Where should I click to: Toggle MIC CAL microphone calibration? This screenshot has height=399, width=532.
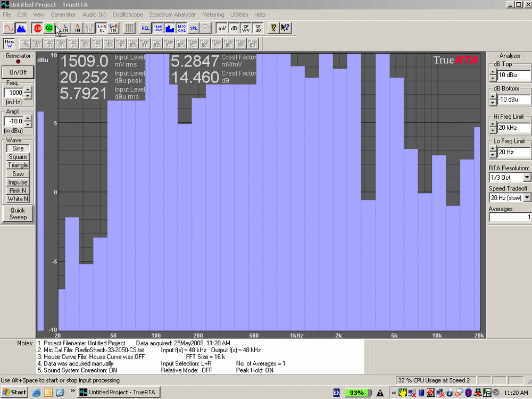click(x=181, y=28)
